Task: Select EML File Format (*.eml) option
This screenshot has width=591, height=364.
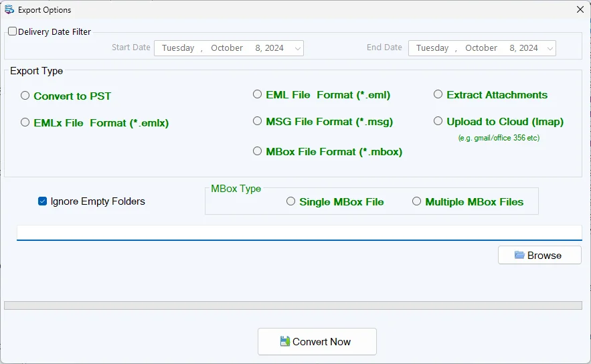Action: pos(258,94)
